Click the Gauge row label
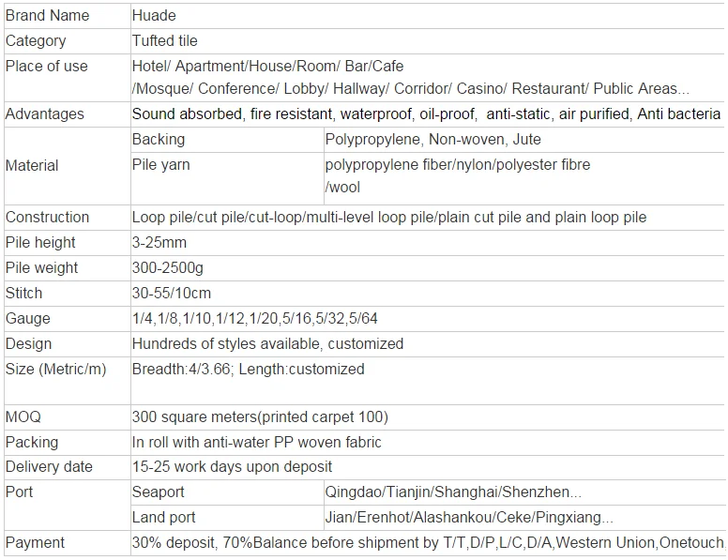The image size is (728, 560). (28, 319)
